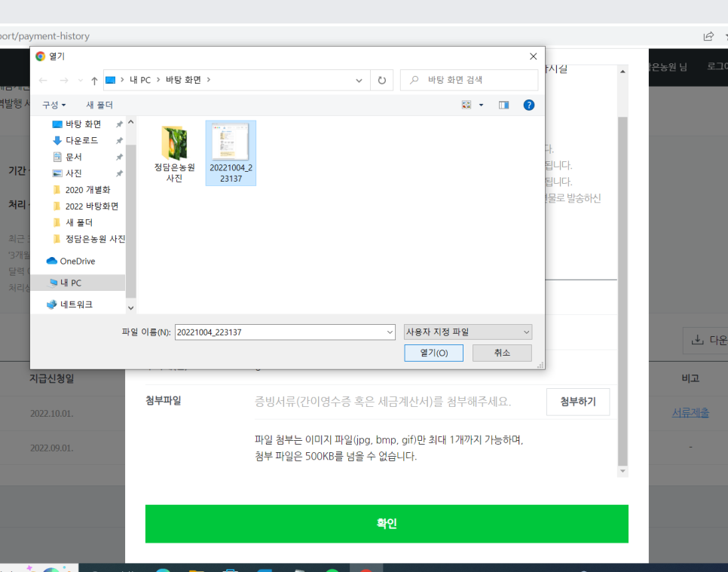Select 사진 in the navigation pane
Screen dimensions: 728x572
73,173
